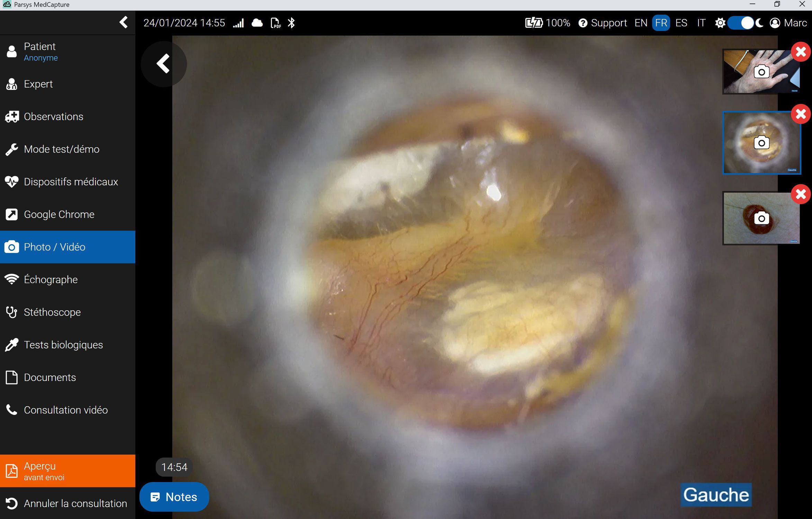Image resolution: width=812 pixels, height=519 pixels.
Task: Switch language to EN
Action: tap(641, 23)
